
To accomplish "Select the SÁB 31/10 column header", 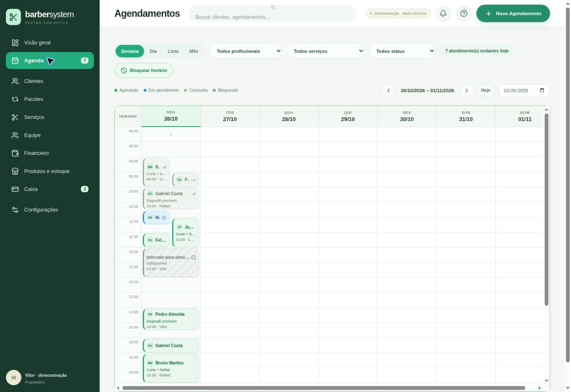I will pyautogui.click(x=466, y=116).
